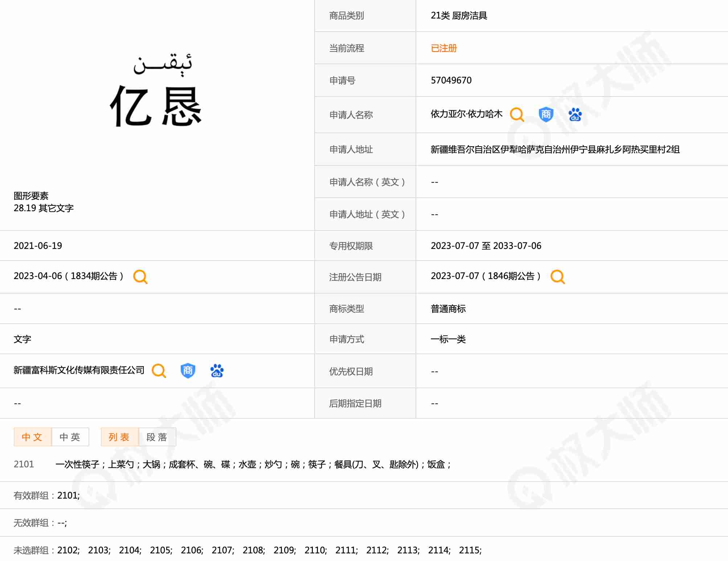Screen dimensions: 728x561
Task: Select 列表 list view toggle
Action: [x=119, y=437]
